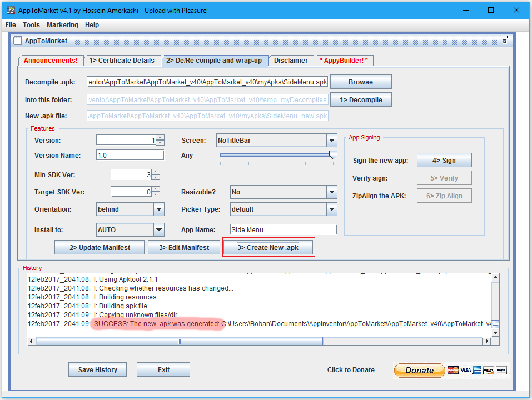Viewport: 532px width, 400px height.
Task: Switch to the Certificate Details tab
Action: pyautogui.click(x=122, y=61)
